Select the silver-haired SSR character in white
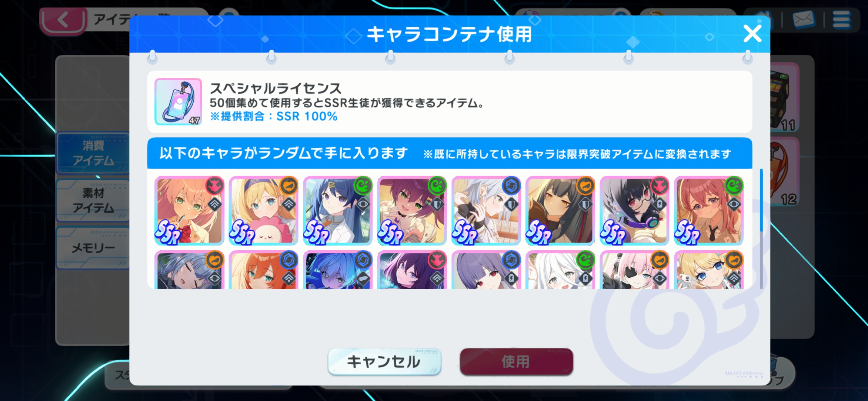The height and width of the screenshot is (401, 868). click(486, 211)
